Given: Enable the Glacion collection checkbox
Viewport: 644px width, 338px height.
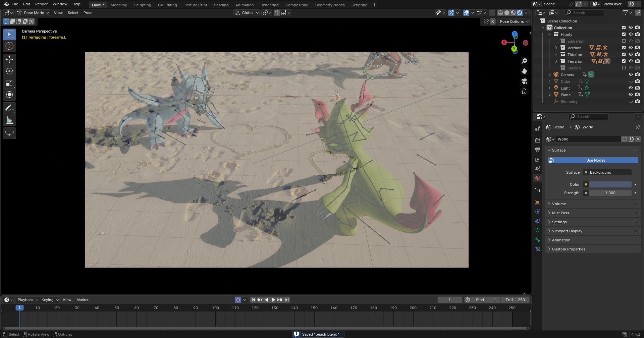Looking at the screenshot, I should click(x=624, y=68).
